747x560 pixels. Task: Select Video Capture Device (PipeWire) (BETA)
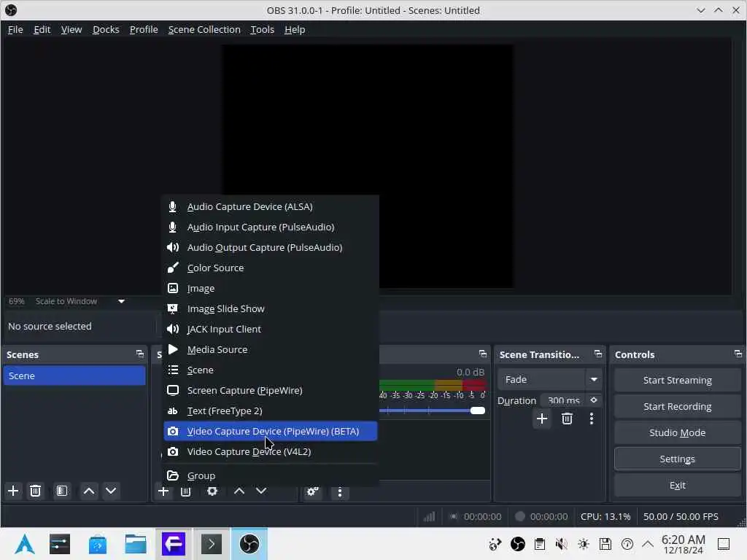[x=270, y=432]
